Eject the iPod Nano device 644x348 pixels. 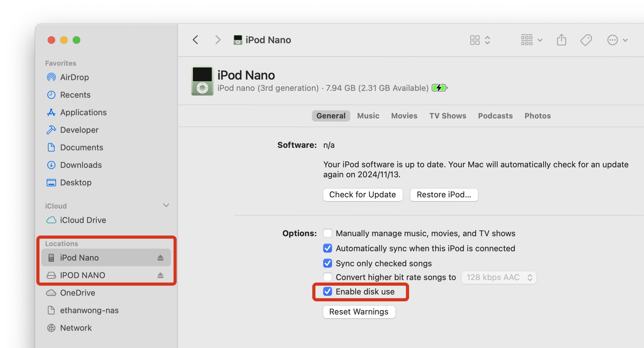160,257
